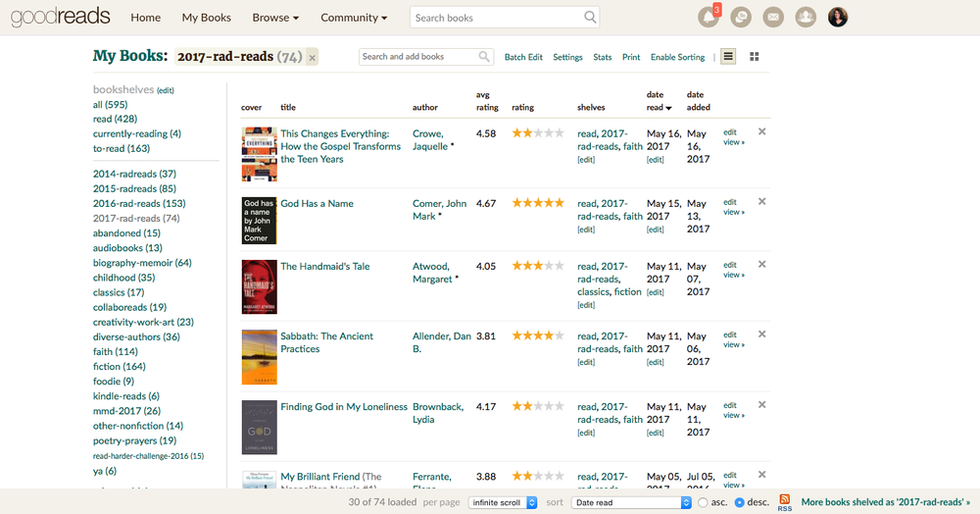Select ascending sort radio button
The height and width of the screenshot is (514, 980).
[703, 503]
